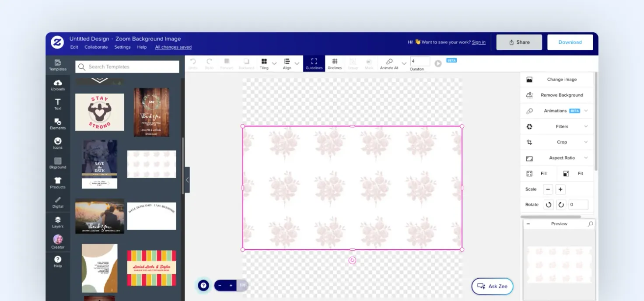
Task: Click the search magnifier in Preview panel
Action: point(590,224)
